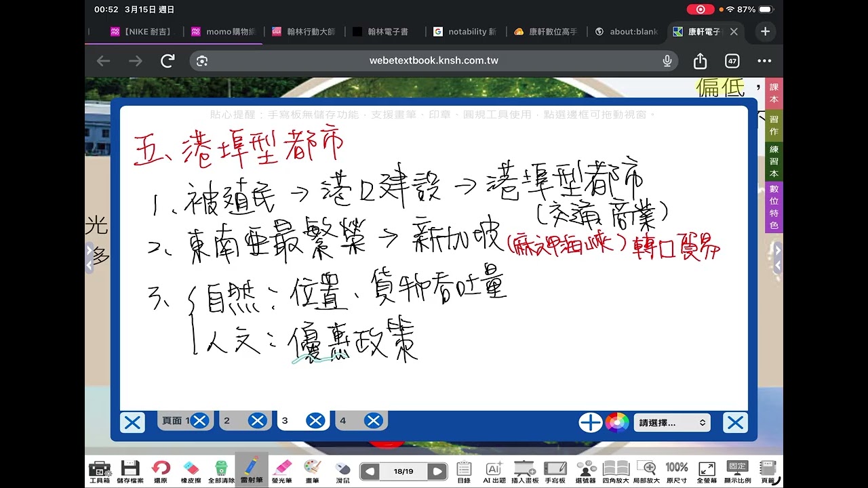Open the 選號器 number picker
868x488 pixels.
point(586,471)
